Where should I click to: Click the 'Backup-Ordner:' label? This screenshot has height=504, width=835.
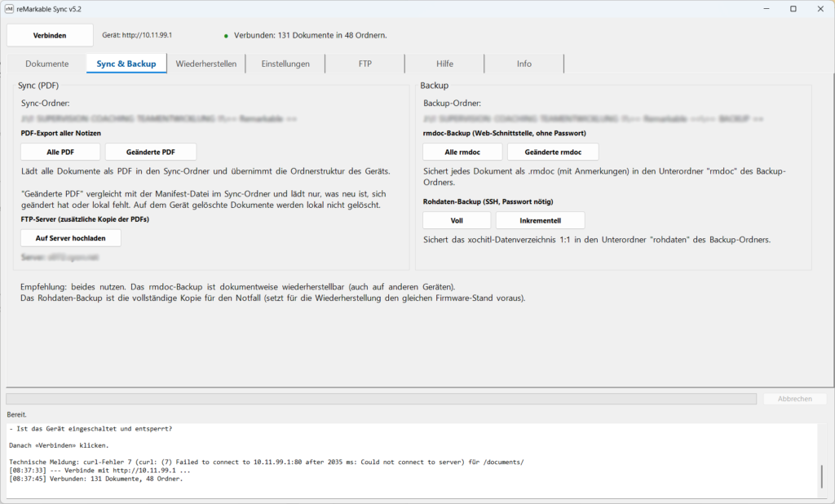point(452,103)
